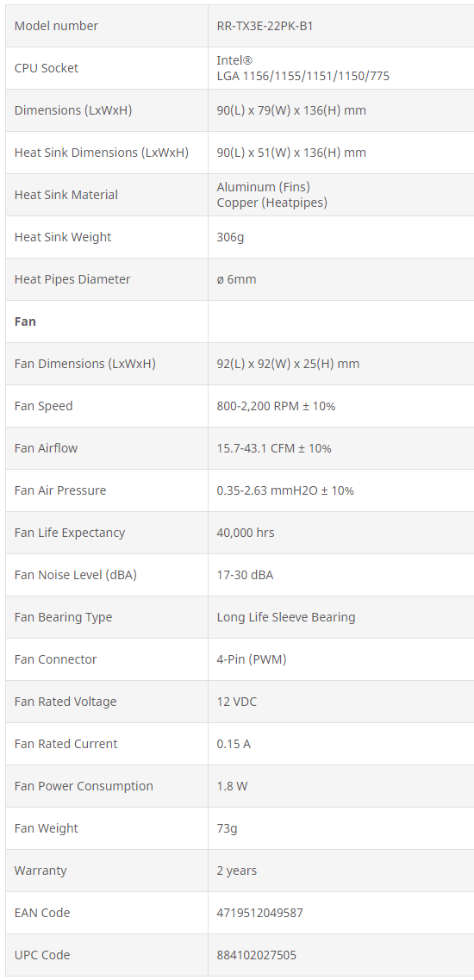Click the 4-Pin (PWM) connector value

252,659
